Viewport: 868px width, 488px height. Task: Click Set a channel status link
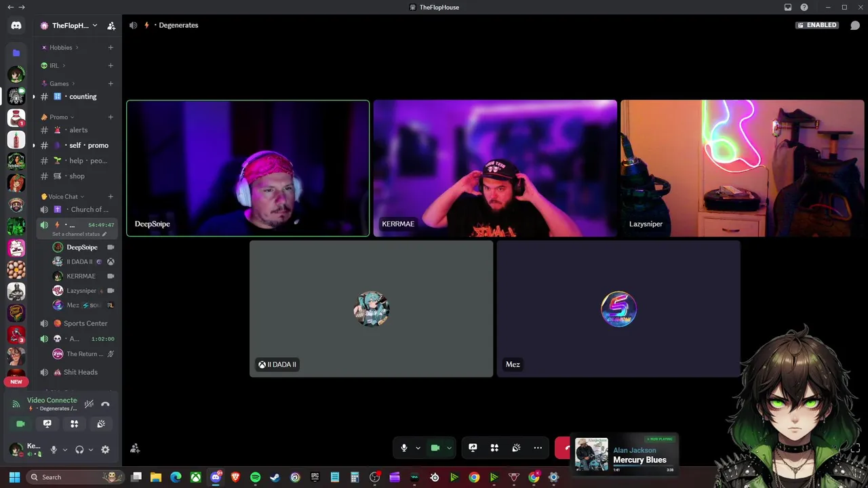(x=79, y=234)
